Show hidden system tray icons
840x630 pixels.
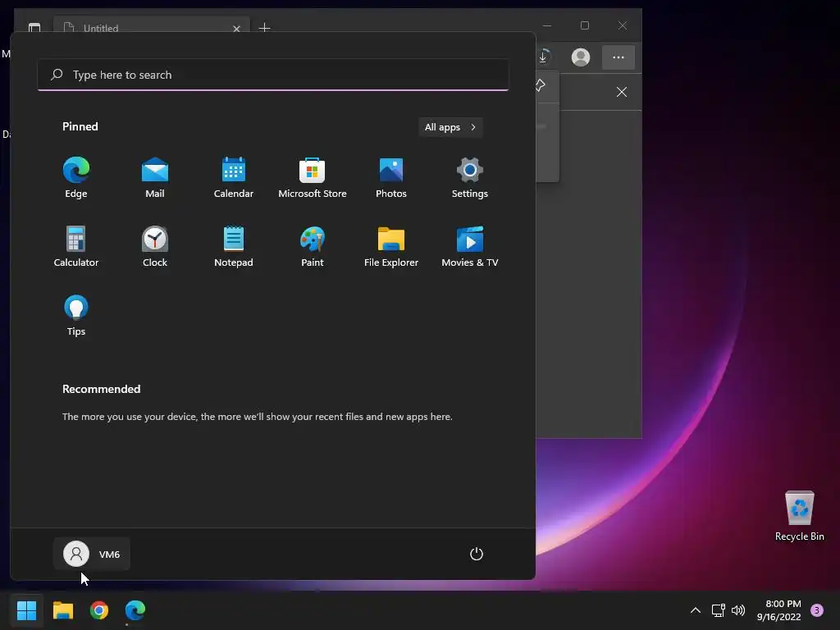point(696,610)
